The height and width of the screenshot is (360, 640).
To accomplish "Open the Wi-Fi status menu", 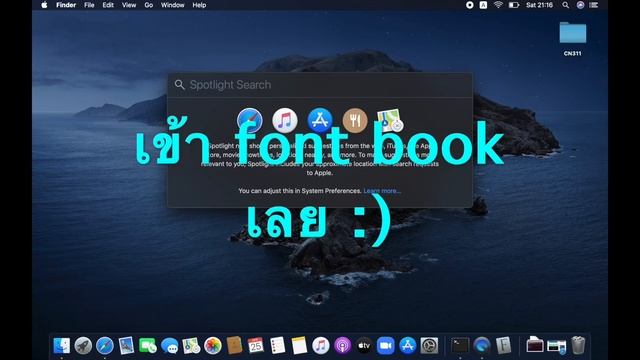I will pos(498,5).
